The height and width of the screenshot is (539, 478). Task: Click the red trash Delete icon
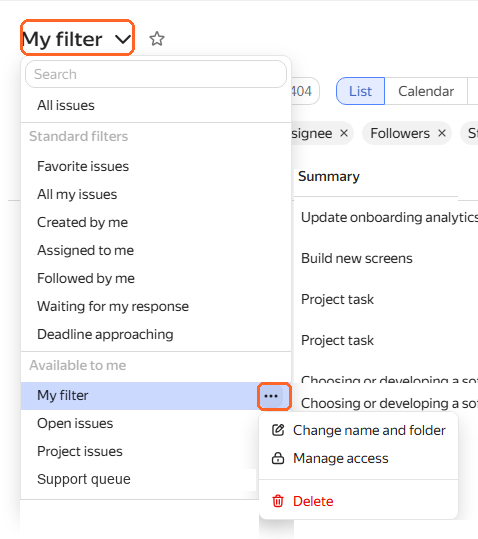click(278, 501)
